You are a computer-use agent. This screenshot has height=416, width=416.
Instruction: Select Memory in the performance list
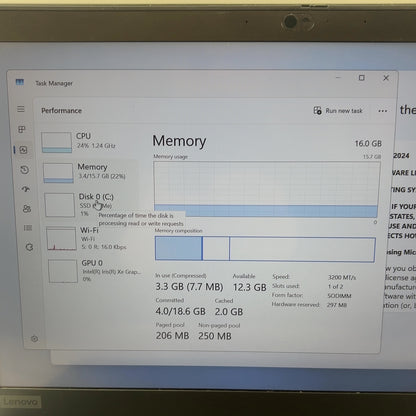click(x=91, y=172)
